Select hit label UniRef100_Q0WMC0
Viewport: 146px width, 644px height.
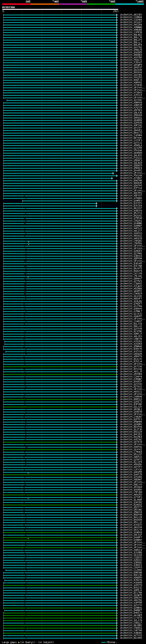131,201
